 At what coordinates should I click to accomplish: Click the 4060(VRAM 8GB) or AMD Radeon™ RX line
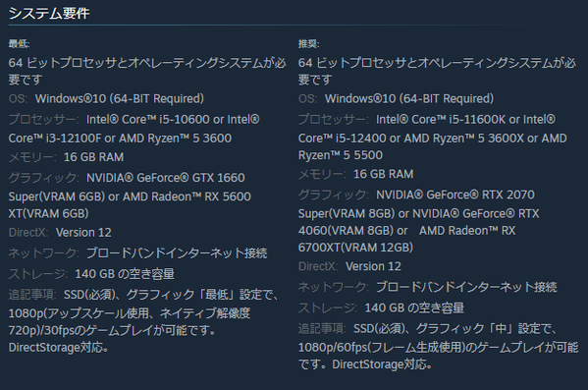(x=406, y=231)
